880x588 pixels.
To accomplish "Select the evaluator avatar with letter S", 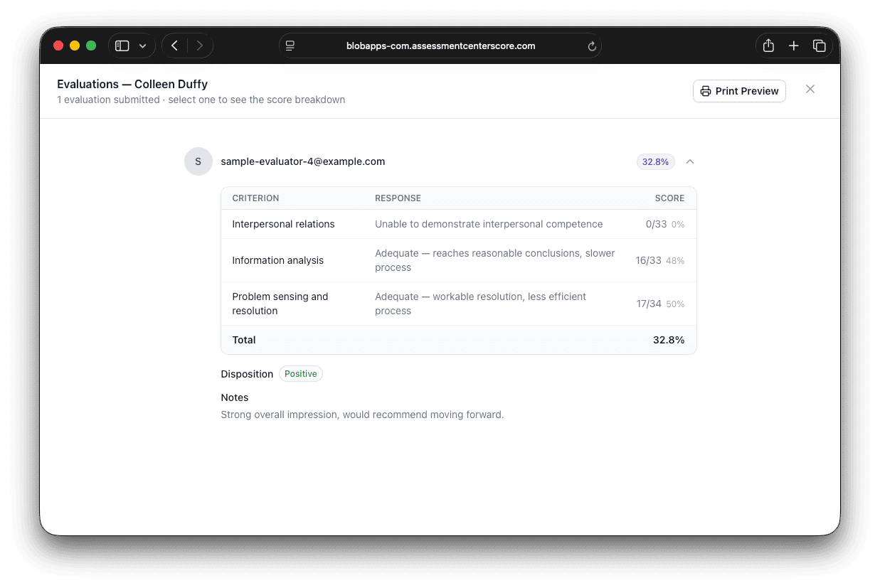I will pyautogui.click(x=198, y=161).
